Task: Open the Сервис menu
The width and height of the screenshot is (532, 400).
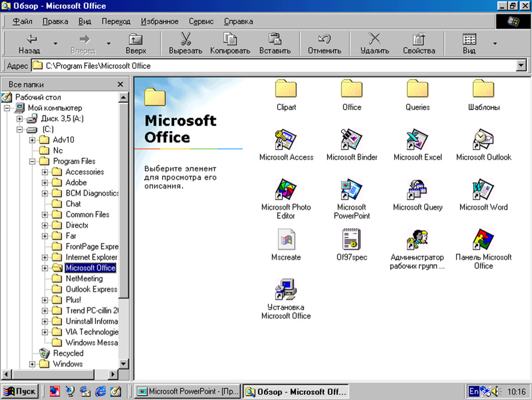Action: coord(201,21)
